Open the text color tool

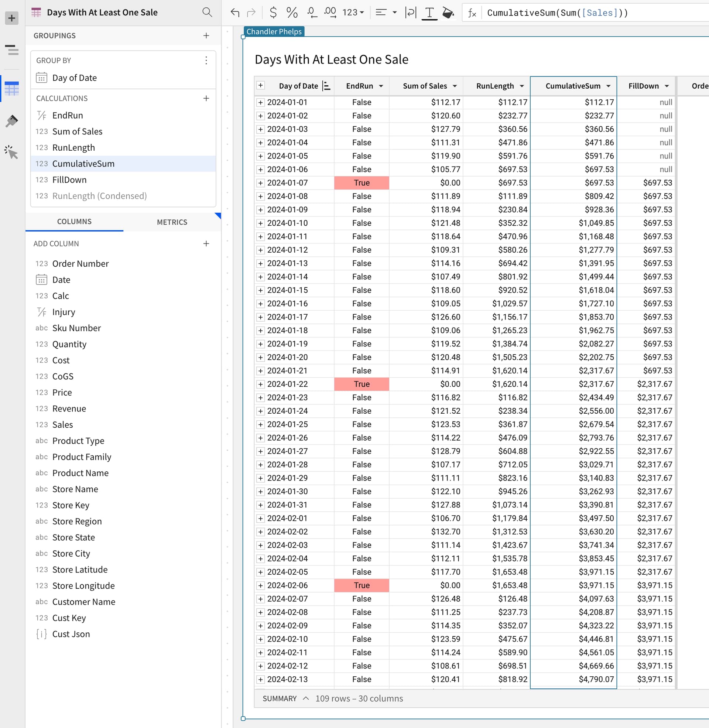click(x=430, y=12)
